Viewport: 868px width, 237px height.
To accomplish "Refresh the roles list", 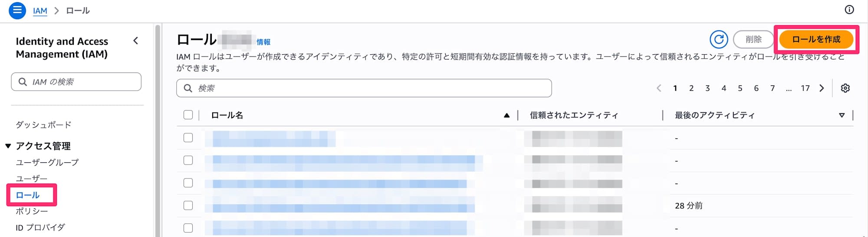I will pyautogui.click(x=719, y=39).
